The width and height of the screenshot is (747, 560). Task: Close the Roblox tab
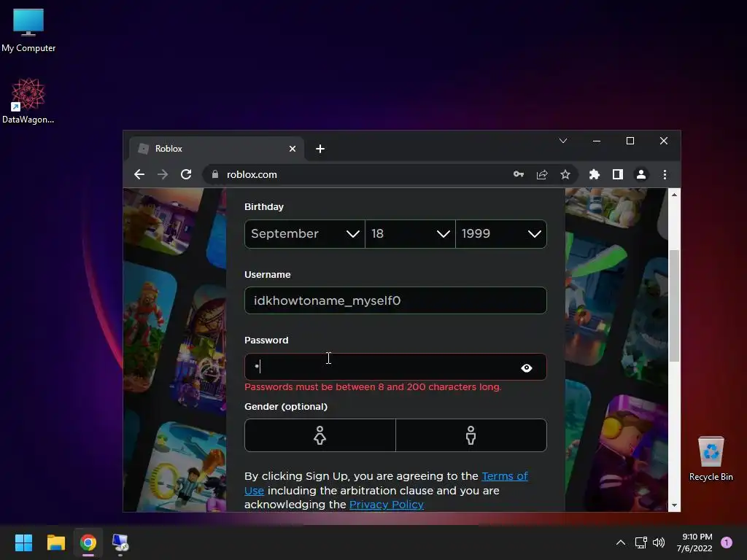pos(293,149)
